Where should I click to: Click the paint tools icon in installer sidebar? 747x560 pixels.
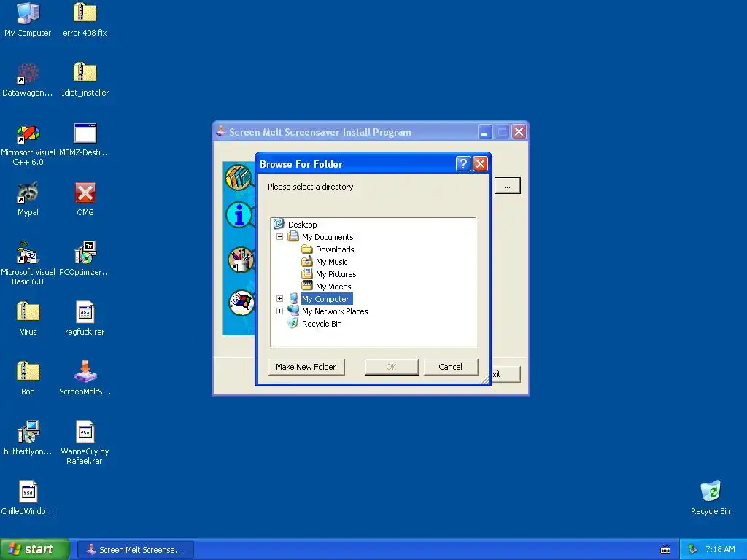tap(241, 260)
